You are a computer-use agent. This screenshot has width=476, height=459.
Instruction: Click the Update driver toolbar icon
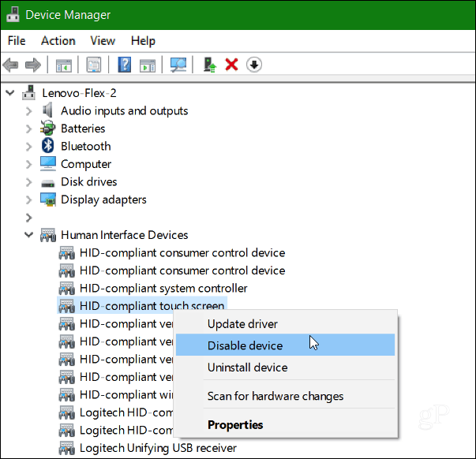coord(209,65)
